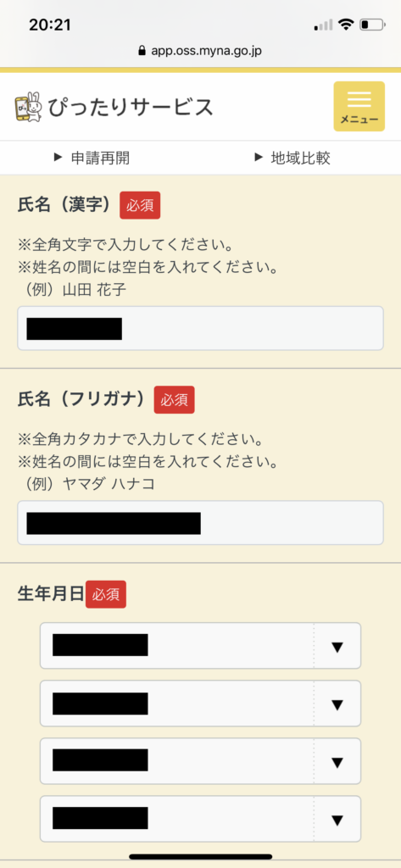
Task: Tap the 20:21 clock in status bar
Action: pos(50,25)
